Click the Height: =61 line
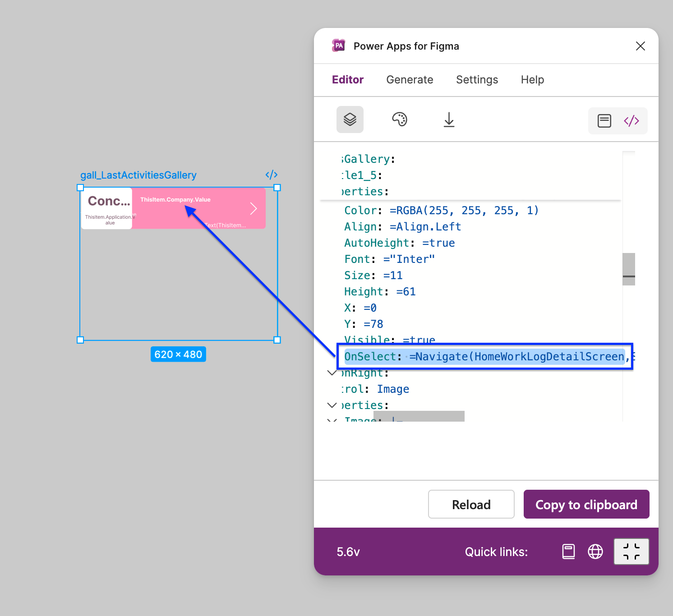Viewport: 673px width, 616px height. (380, 292)
